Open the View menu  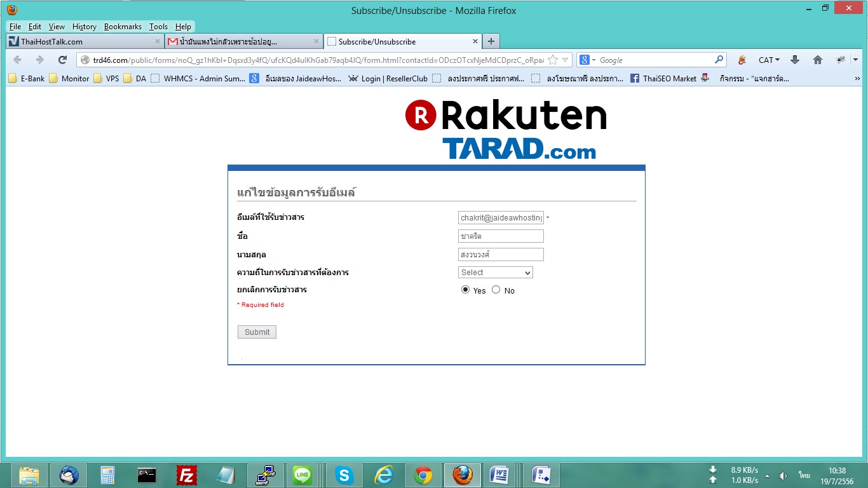(57, 27)
